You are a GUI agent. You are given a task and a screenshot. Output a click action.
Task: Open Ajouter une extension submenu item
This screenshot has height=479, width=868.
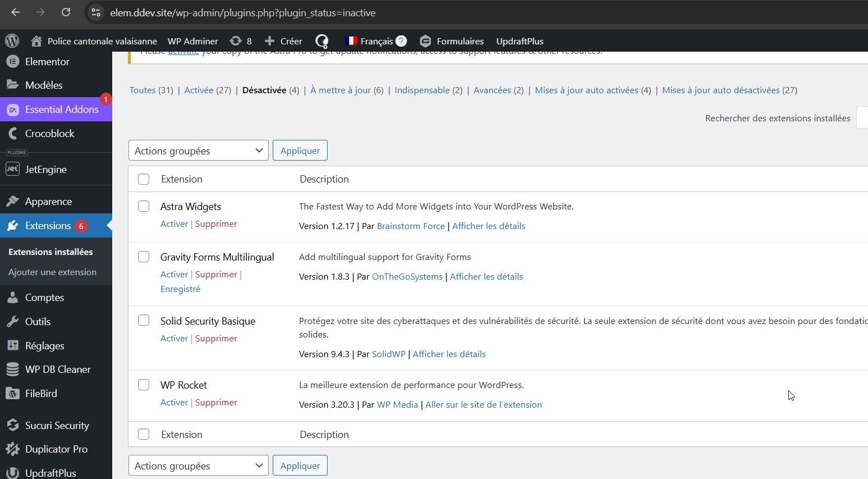click(52, 272)
